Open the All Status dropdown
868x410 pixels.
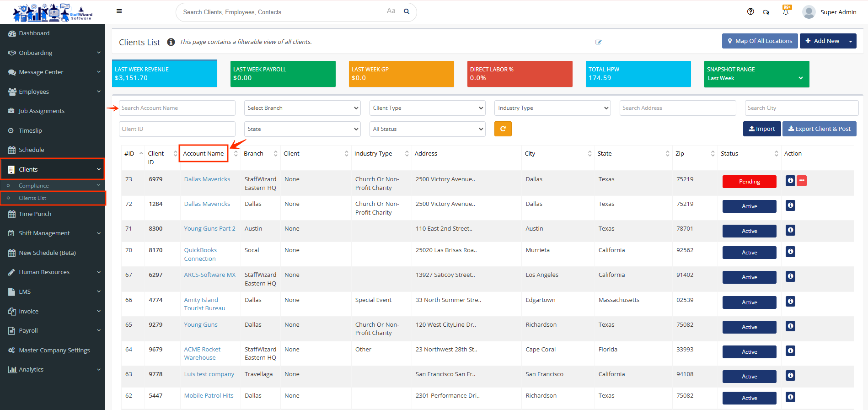pyautogui.click(x=427, y=129)
